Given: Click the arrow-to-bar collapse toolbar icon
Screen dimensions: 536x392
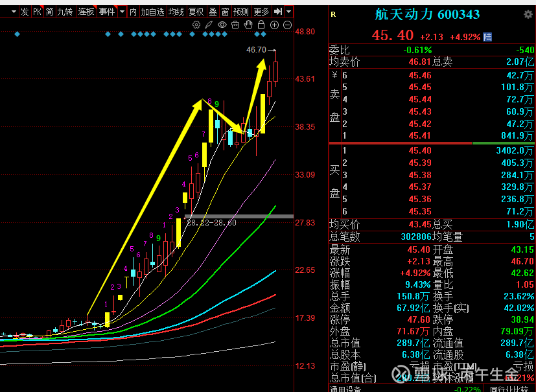Looking at the screenshot, I should coord(278,12).
